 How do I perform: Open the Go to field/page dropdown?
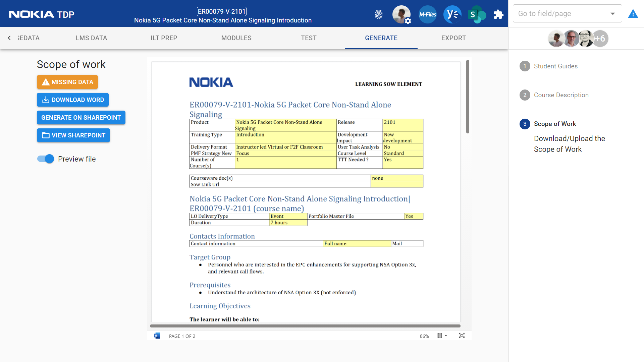click(567, 13)
